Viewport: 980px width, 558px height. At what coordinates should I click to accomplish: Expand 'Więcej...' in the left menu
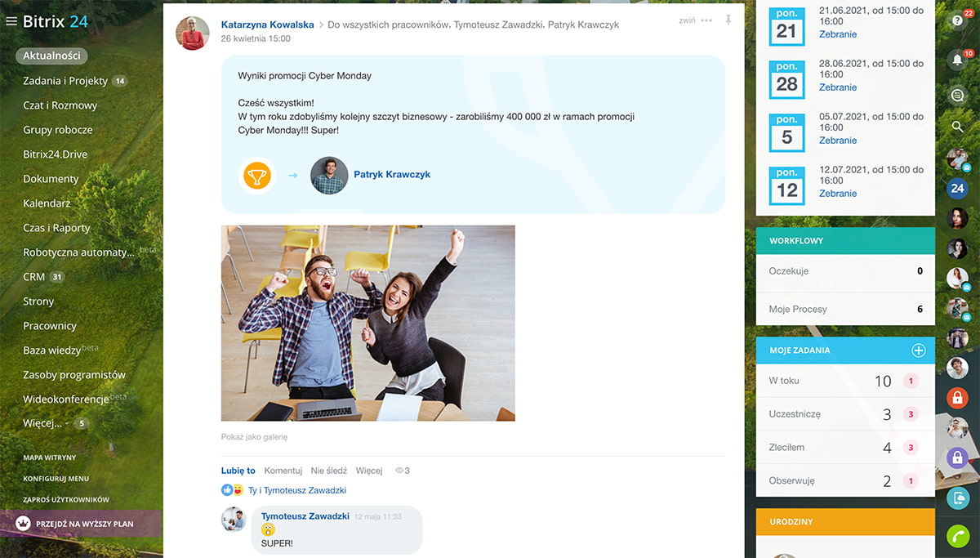(42, 423)
